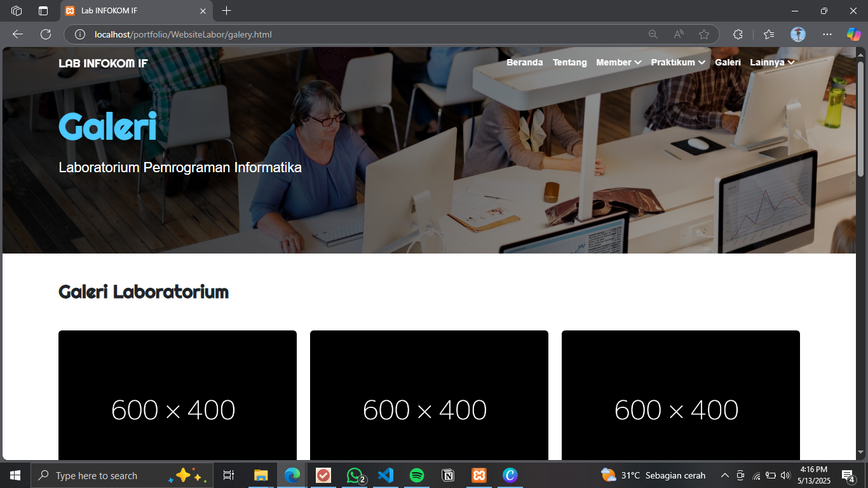The width and height of the screenshot is (868, 488).
Task: Open Edge Settings and more menu
Action: 827,34
